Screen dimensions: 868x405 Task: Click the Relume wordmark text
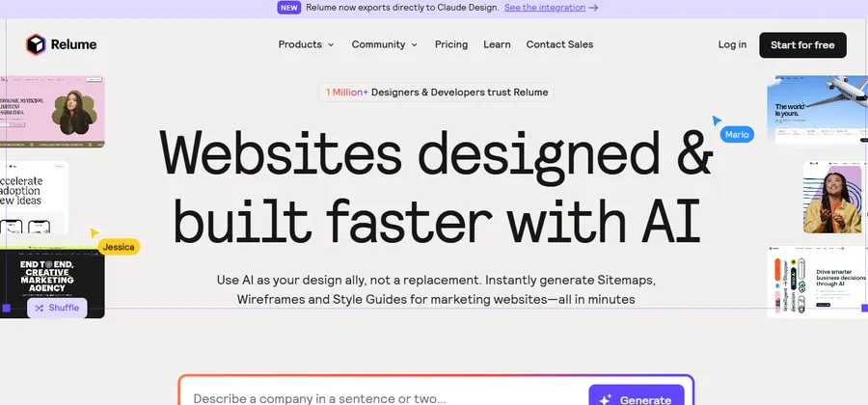pos(73,44)
